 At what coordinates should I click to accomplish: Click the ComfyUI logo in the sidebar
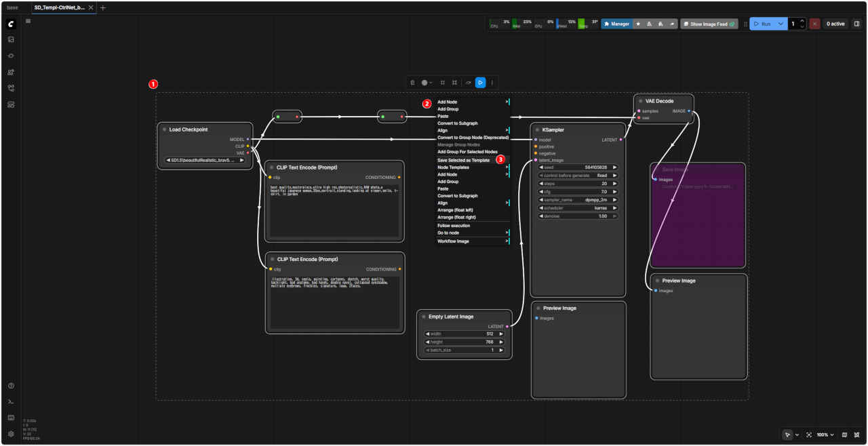(x=11, y=24)
